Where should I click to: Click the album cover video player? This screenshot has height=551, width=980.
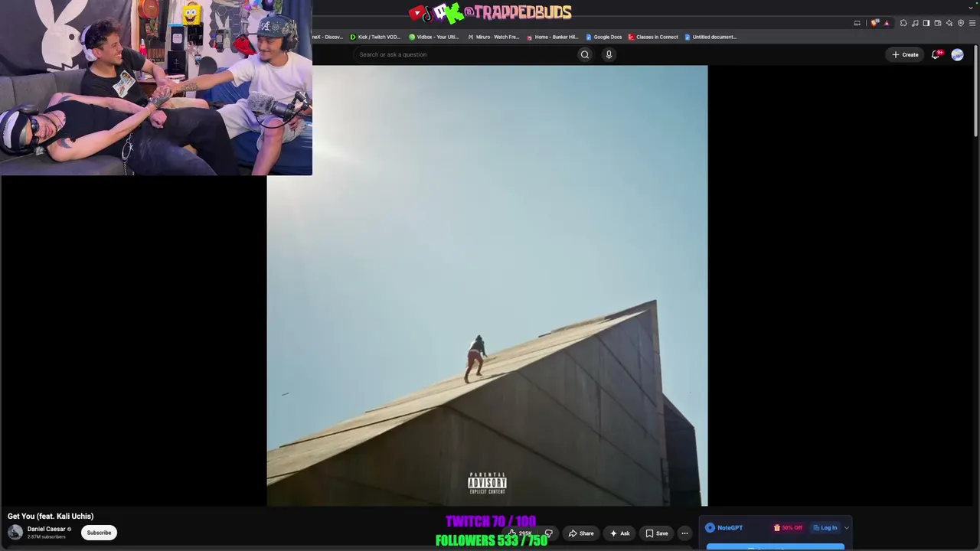[487, 285]
